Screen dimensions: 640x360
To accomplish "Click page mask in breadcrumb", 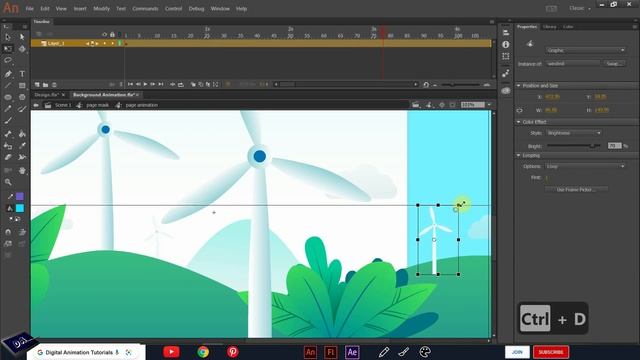I will (98, 105).
